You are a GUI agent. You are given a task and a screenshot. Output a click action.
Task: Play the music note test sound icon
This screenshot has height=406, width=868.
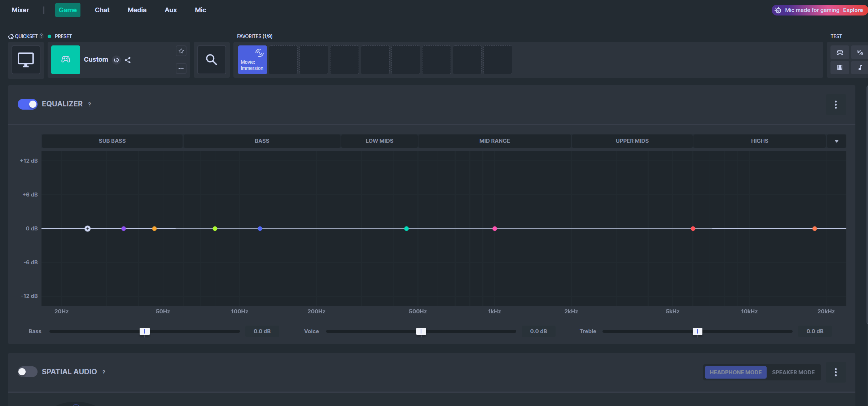[860, 67]
